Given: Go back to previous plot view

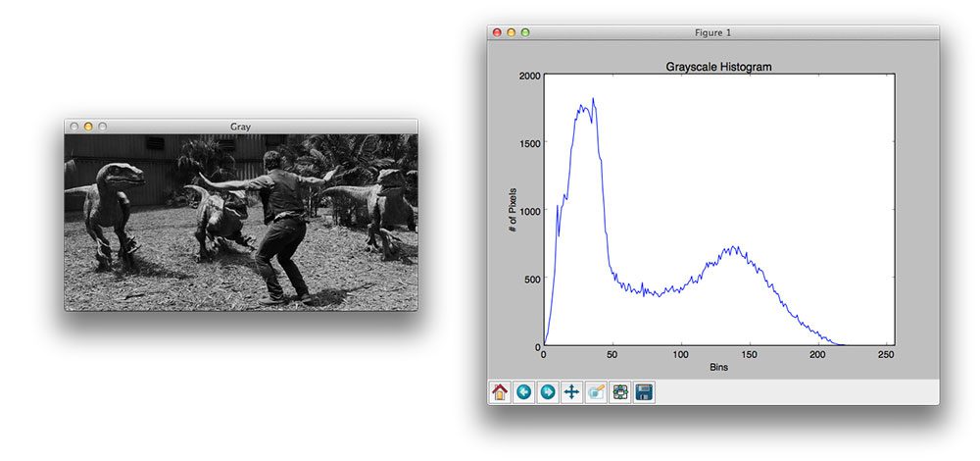Looking at the screenshot, I should point(523,392).
